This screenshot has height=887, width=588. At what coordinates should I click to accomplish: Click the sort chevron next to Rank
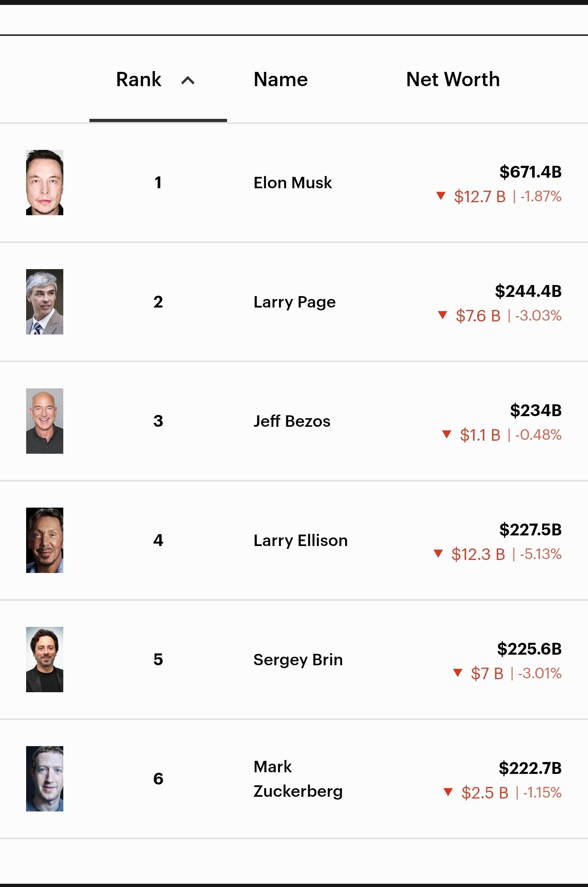(x=188, y=80)
